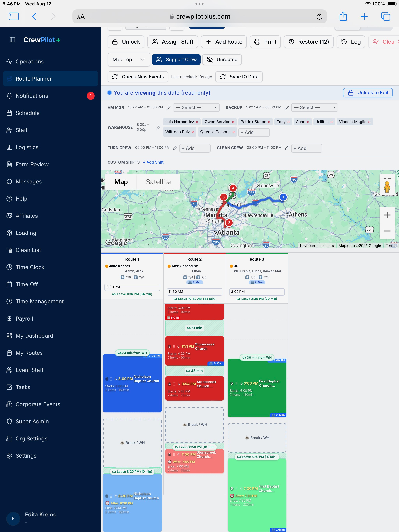Show all Safari tabs
The image size is (399, 532).
386,16
